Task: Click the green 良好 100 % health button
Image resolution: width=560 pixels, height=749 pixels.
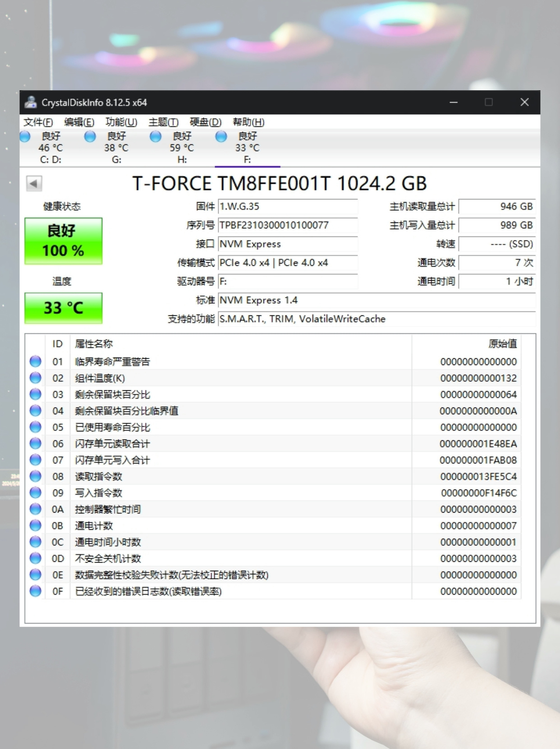Action: click(63, 241)
